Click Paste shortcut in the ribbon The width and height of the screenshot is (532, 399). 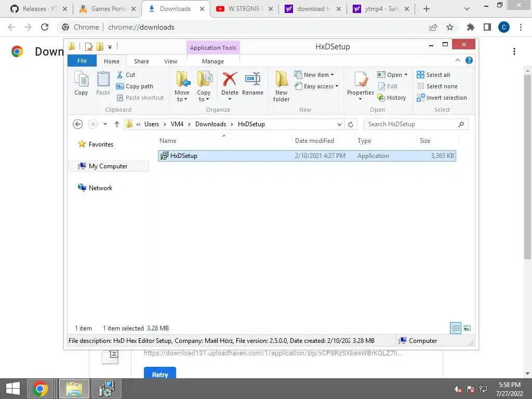pyautogui.click(x=140, y=98)
